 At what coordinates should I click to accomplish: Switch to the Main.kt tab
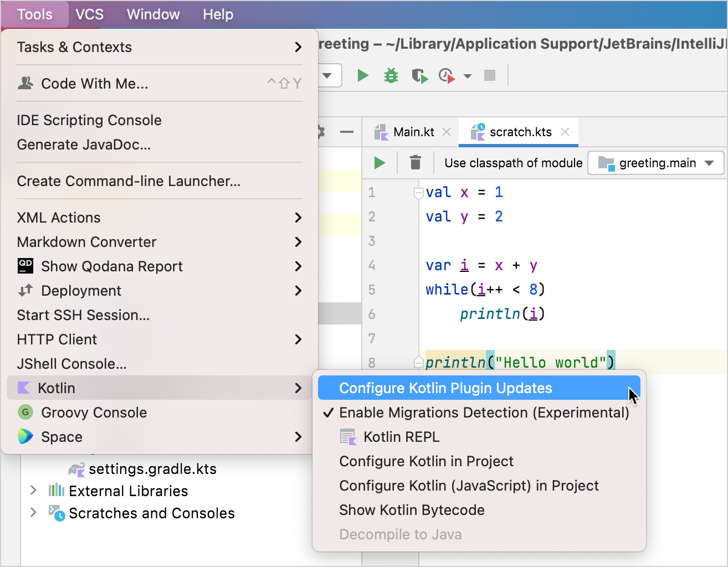tap(413, 132)
